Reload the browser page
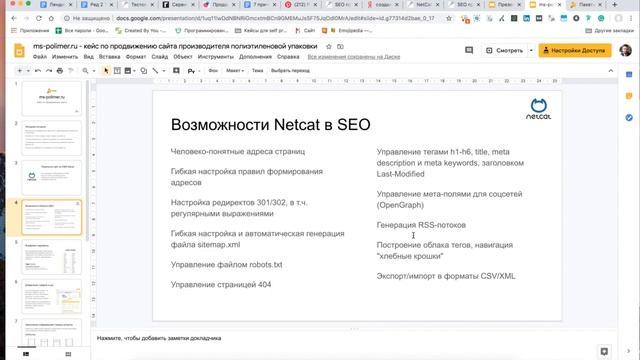The height and width of the screenshot is (360, 640). (x=39, y=18)
